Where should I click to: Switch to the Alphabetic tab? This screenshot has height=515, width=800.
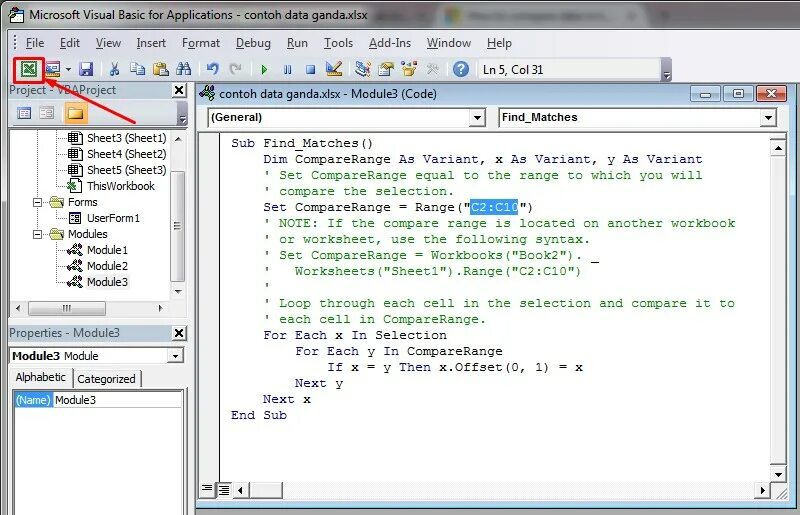(40, 377)
